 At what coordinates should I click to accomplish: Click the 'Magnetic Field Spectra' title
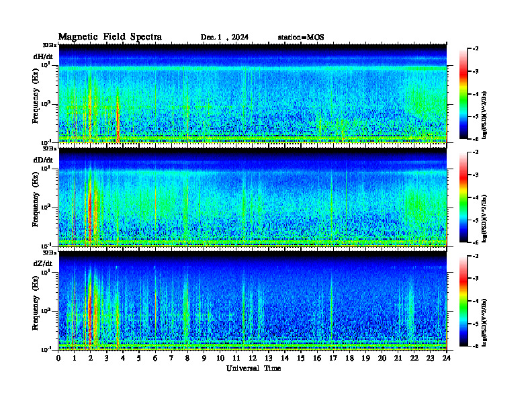click(x=110, y=37)
